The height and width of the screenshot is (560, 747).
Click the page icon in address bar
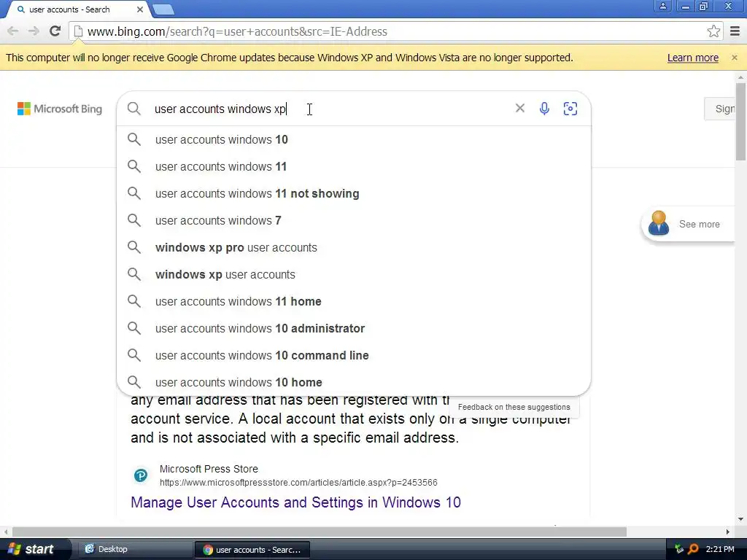(79, 31)
